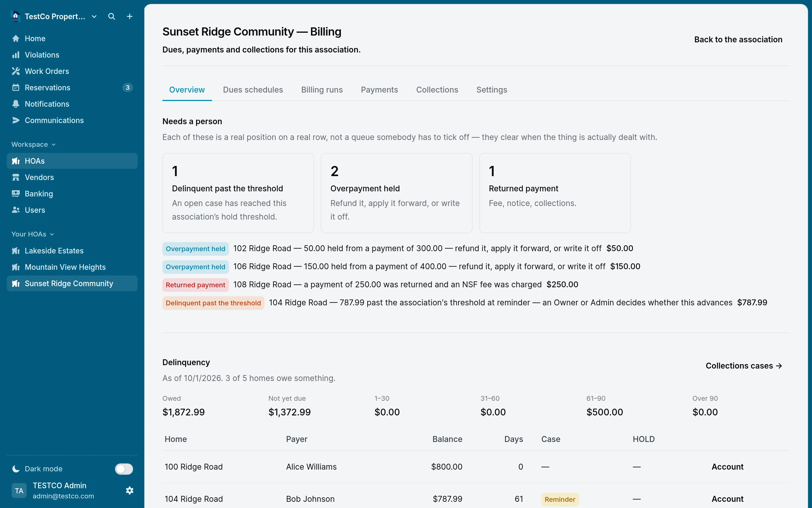The image size is (812, 508).
Task: Open the settings gear icon near admin profile
Action: [129, 491]
